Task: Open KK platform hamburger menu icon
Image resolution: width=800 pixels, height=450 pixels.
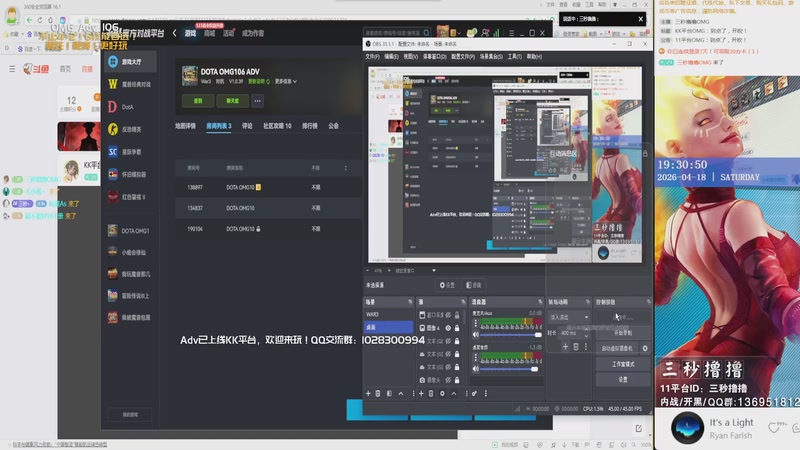Action: click(x=511, y=33)
